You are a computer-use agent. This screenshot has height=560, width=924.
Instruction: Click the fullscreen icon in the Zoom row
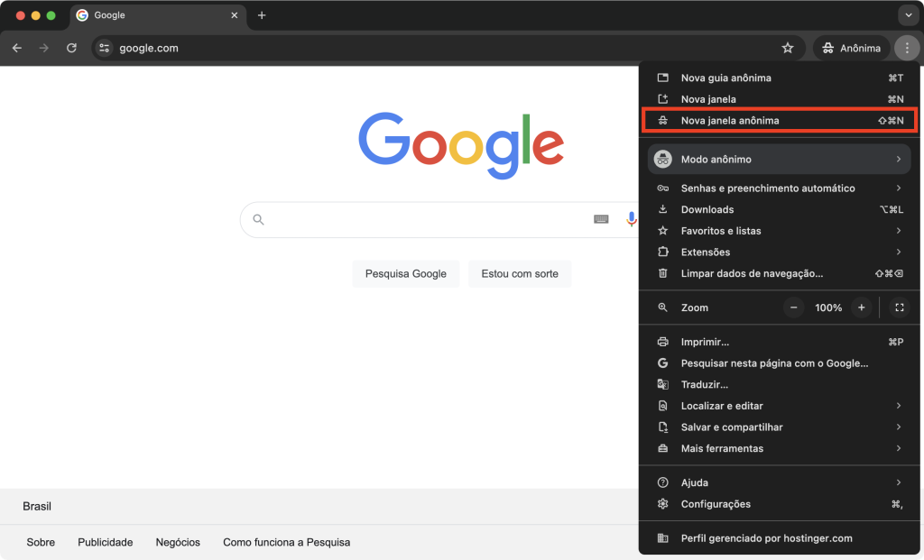click(899, 308)
